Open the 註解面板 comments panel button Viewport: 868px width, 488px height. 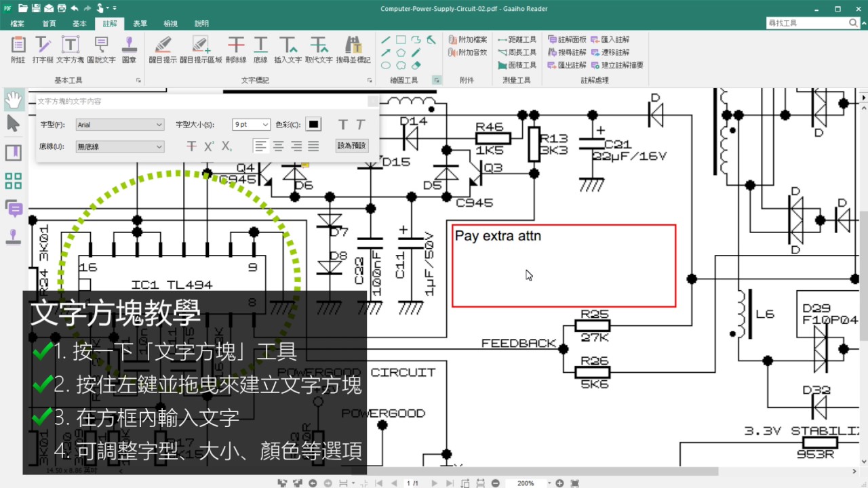click(567, 40)
